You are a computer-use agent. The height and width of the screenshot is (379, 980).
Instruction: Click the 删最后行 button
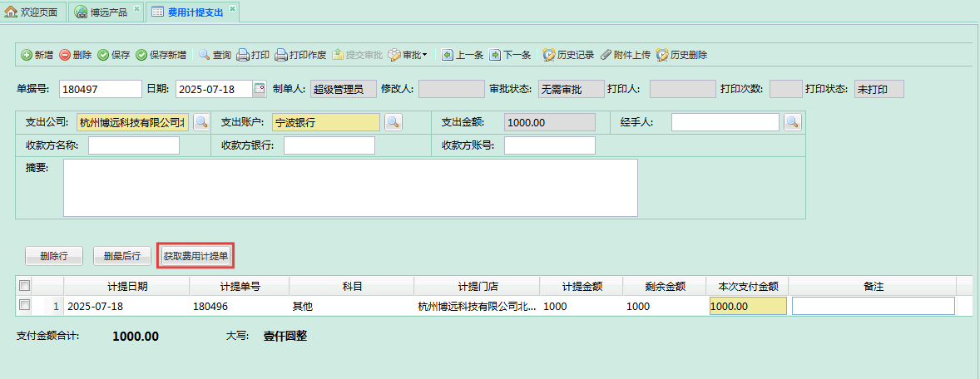click(121, 255)
